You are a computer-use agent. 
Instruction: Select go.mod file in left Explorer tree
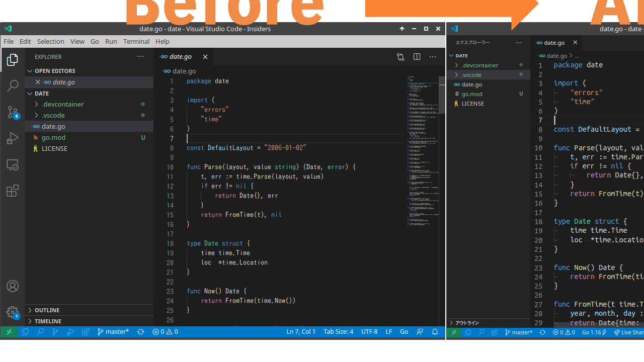click(89, 137)
